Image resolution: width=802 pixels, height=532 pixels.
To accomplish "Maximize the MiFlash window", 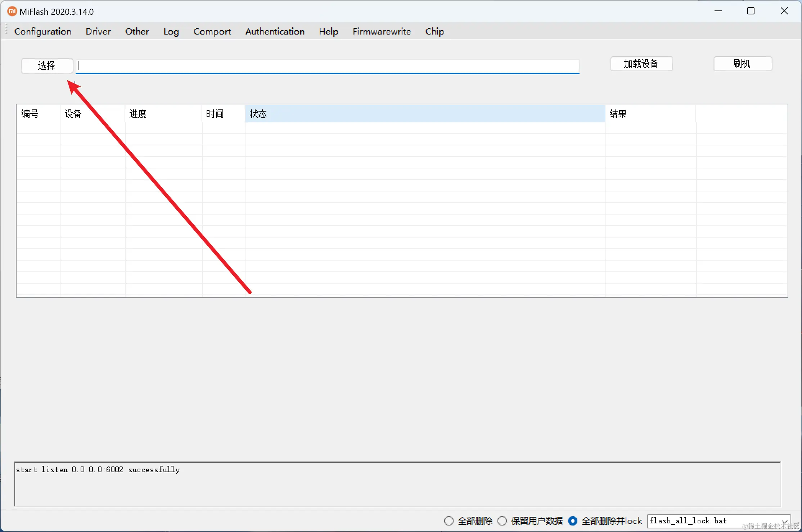I will coord(751,11).
